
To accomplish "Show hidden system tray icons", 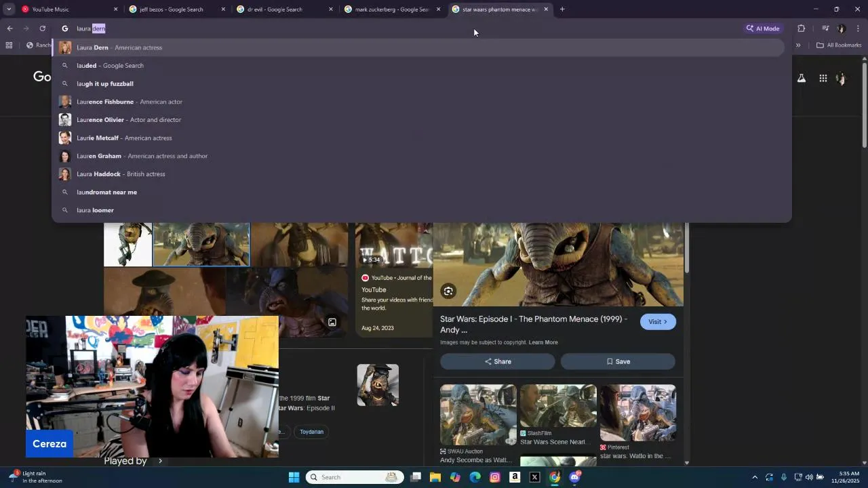I will [x=755, y=477].
